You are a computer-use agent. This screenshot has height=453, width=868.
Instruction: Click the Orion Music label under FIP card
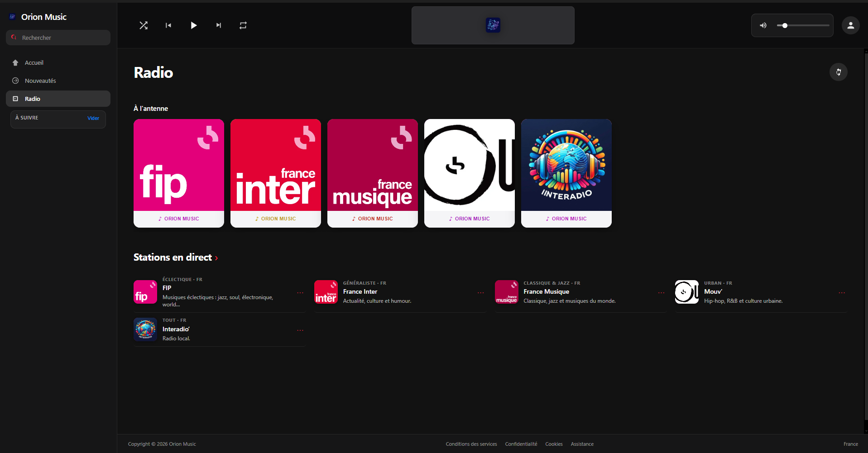pos(179,219)
